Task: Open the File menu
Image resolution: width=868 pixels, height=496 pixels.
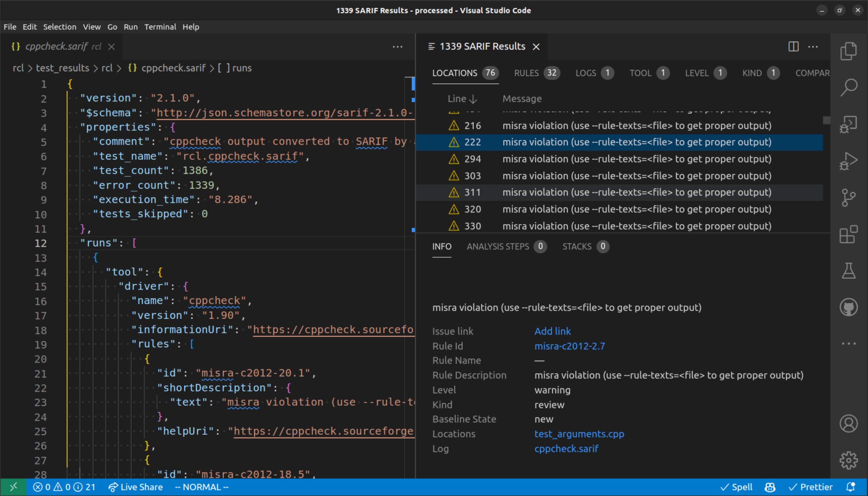Action: pos(10,27)
